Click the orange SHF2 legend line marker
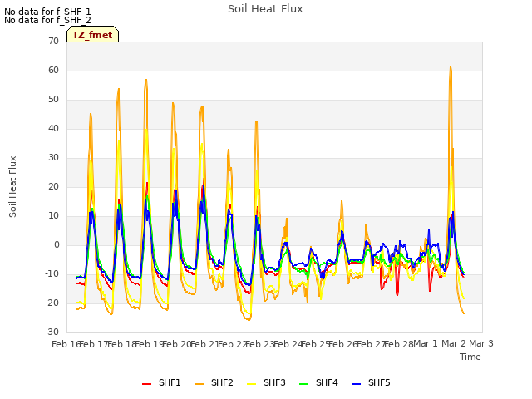The image size is (532, 399). tap(199, 384)
